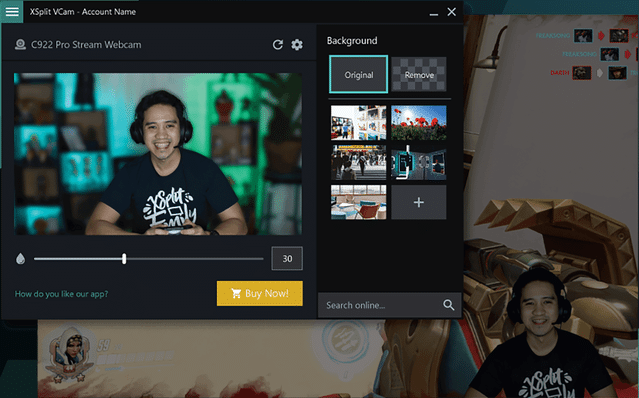
Task: Click the blur value box showing 30
Action: (287, 258)
